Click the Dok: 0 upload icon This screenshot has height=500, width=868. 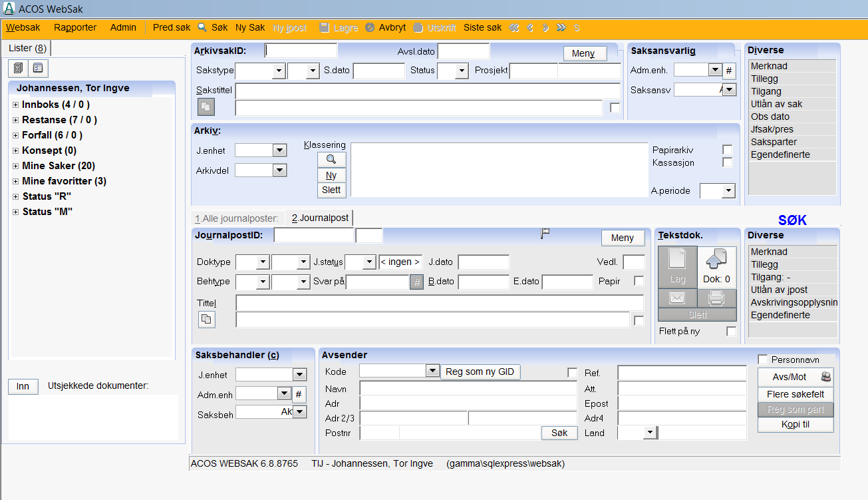point(717,267)
